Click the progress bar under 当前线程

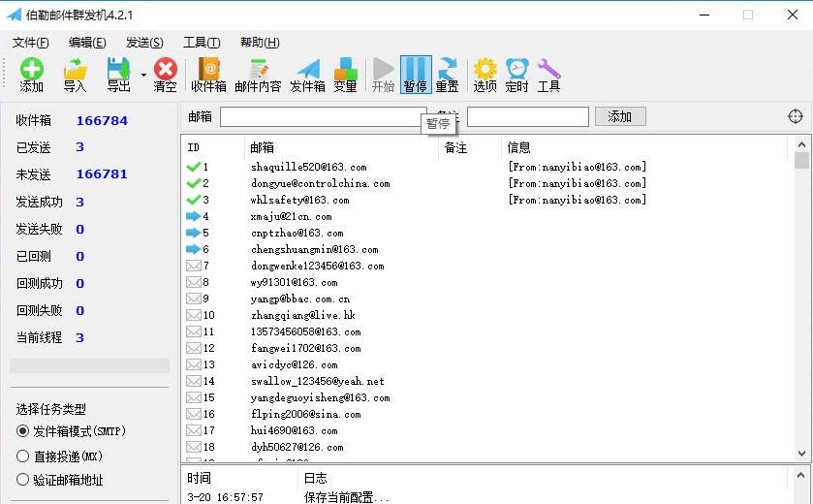pyautogui.click(x=90, y=366)
